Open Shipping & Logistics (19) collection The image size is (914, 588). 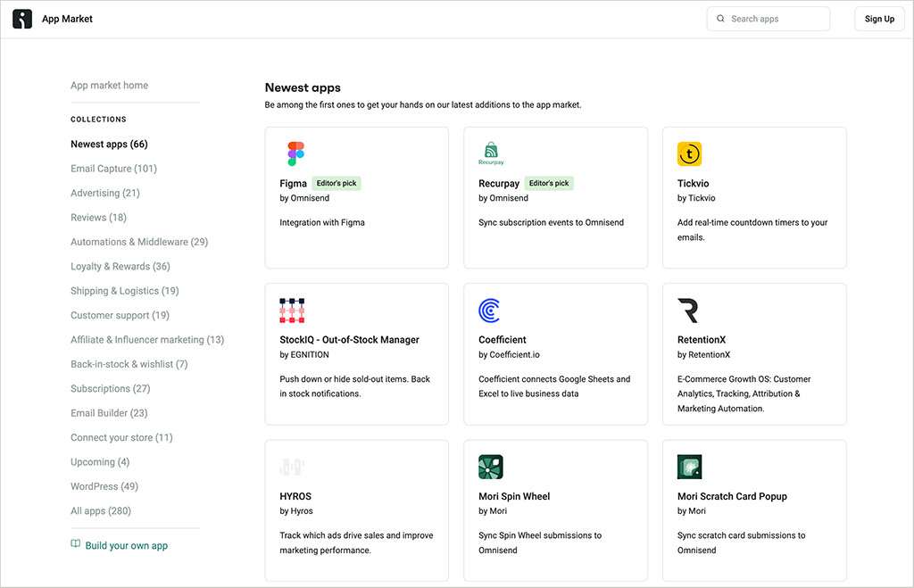click(x=125, y=291)
